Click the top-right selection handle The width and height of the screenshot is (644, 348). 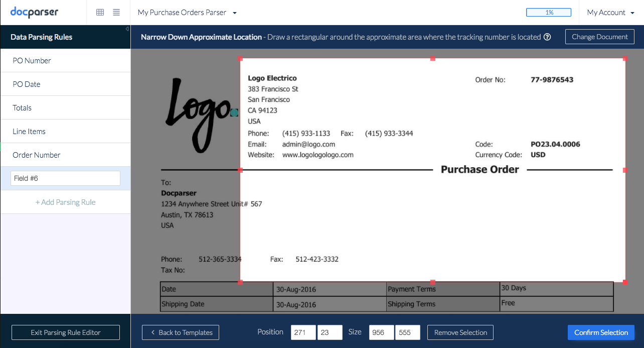click(x=625, y=58)
